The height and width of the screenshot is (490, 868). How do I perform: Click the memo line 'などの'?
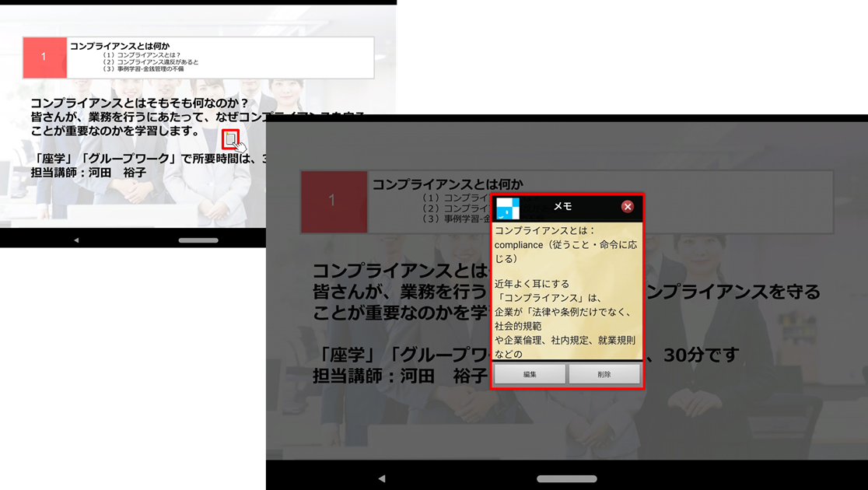[x=509, y=354]
